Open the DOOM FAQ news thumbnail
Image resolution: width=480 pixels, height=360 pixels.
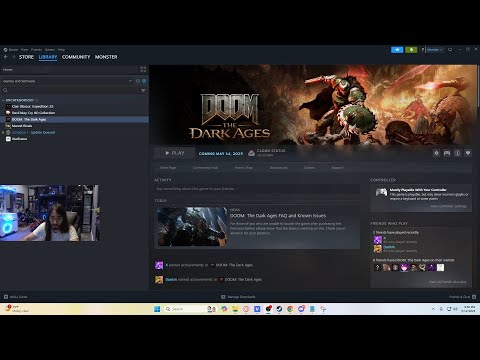tap(192, 227)
